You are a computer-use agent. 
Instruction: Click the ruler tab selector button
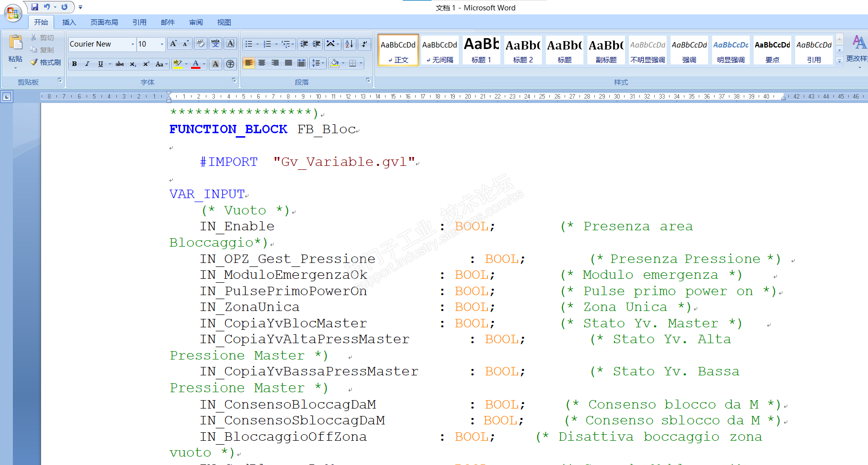point(6,97)
